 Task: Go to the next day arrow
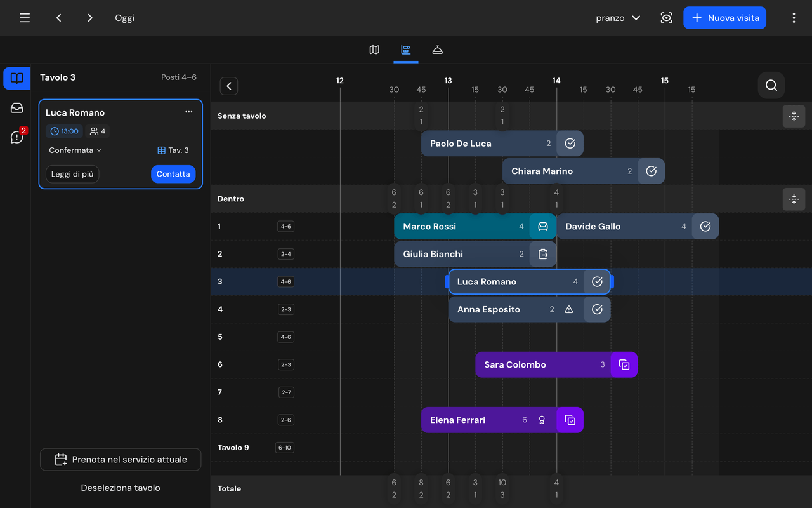tap(90, 18)
